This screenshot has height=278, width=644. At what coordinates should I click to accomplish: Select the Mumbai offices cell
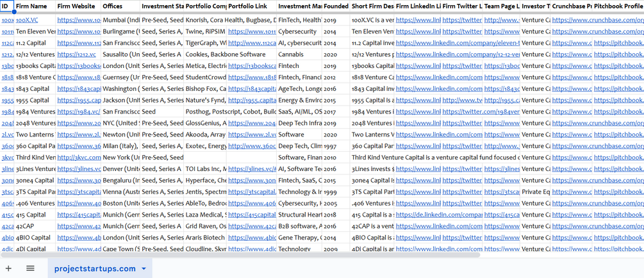[120, 20]
